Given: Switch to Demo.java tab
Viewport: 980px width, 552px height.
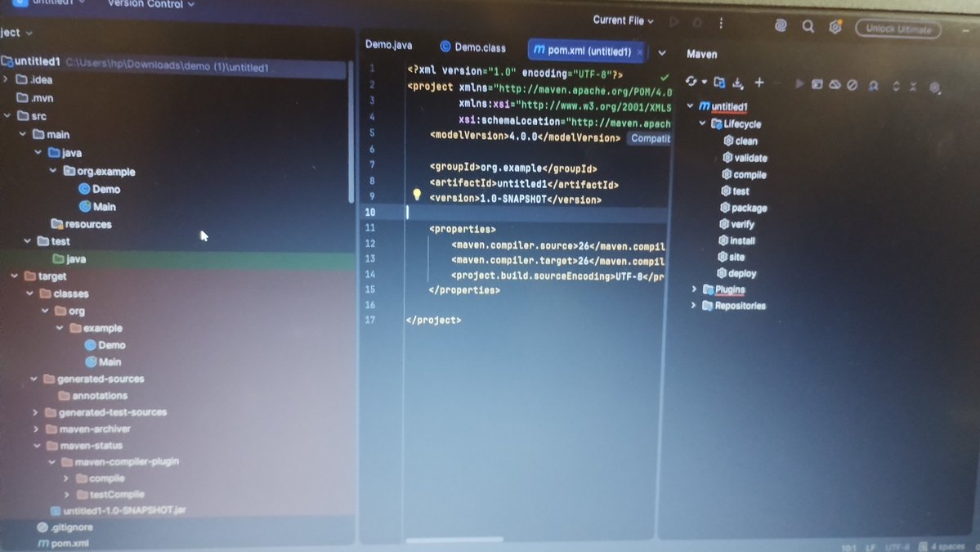Looking at the screenshot, I should click(x=389, y=45).
